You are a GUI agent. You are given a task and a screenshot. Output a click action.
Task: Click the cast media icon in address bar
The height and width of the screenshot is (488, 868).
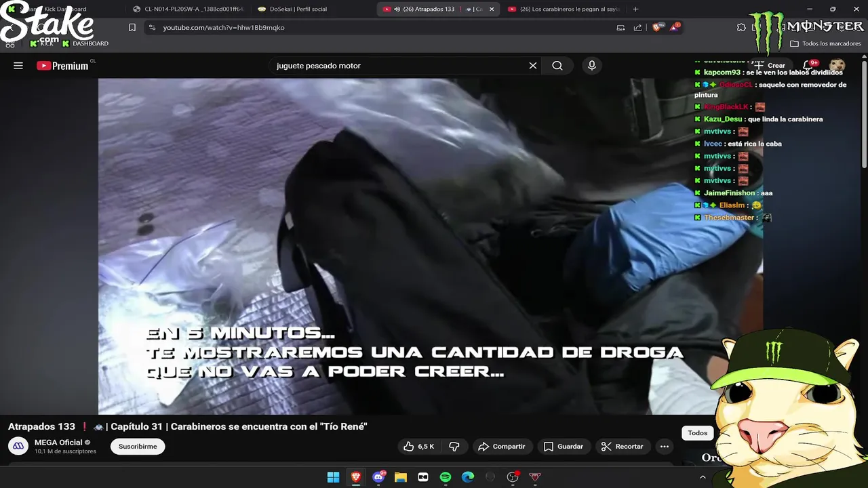point(620,28)
